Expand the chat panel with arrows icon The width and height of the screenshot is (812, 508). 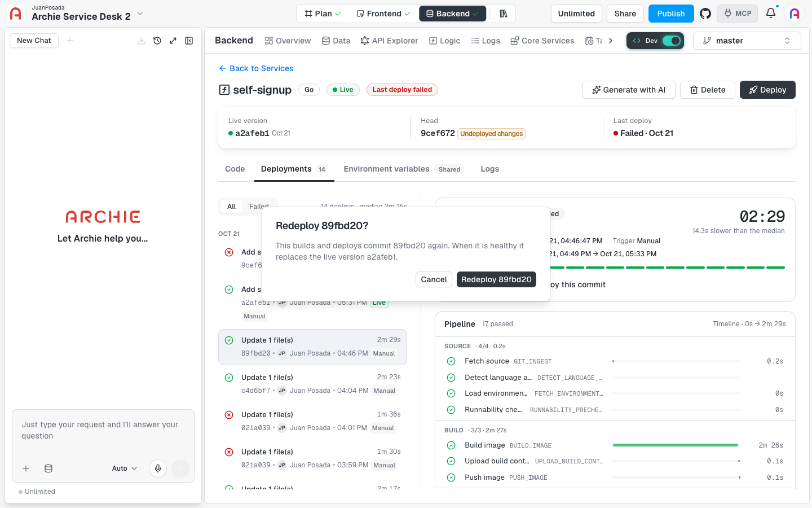173,41
